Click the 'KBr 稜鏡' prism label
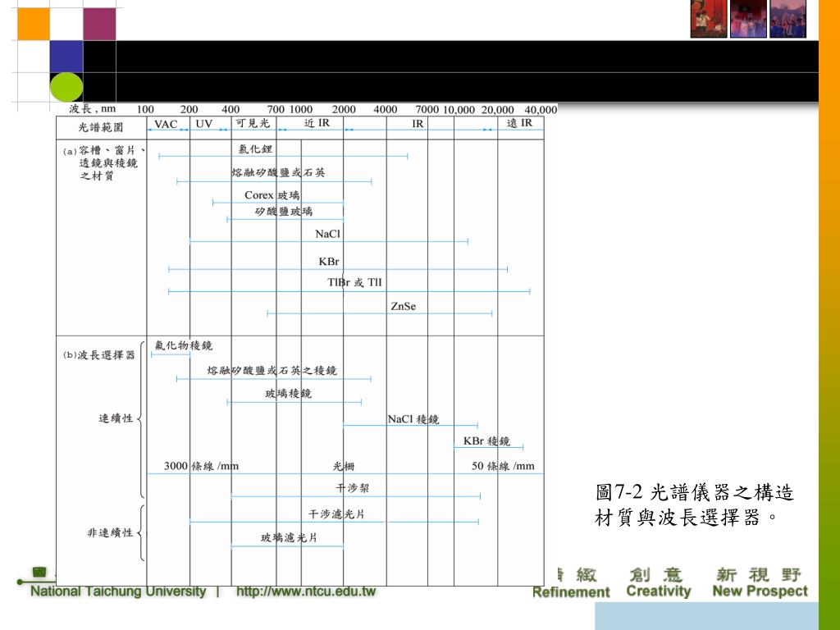Screen dimensions: 840x630 [486, 441]
